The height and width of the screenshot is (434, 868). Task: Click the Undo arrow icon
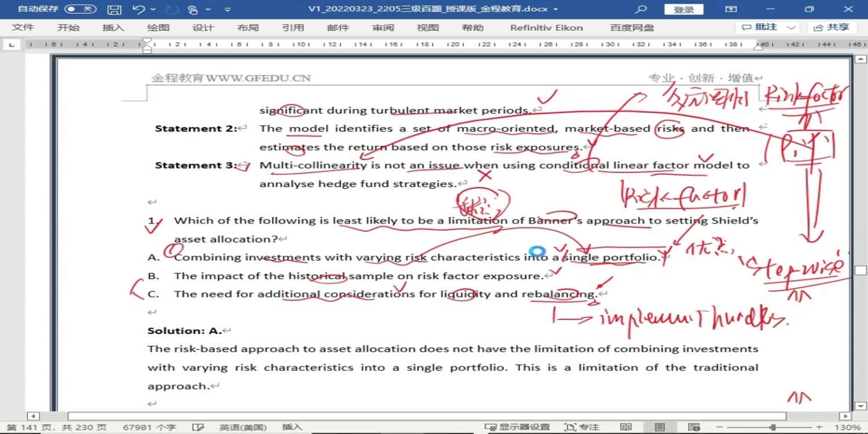[138, 9]
